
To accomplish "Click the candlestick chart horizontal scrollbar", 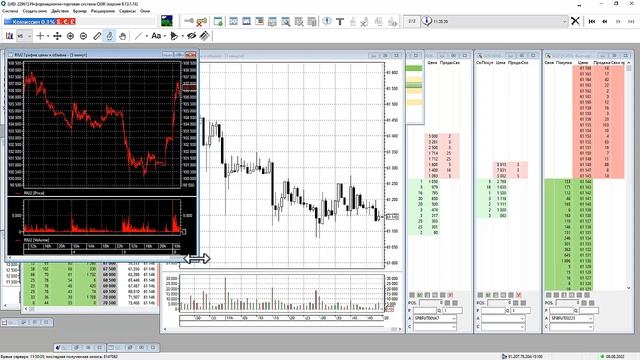I will [282, 329].
